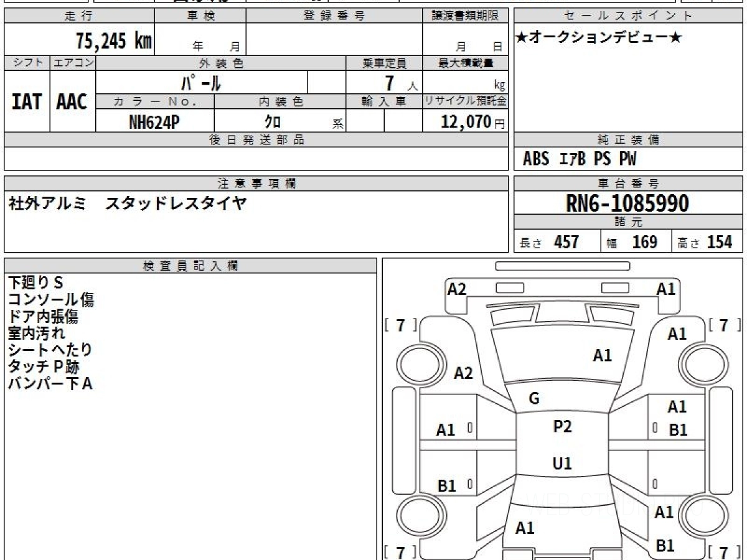Click the color number NH624P
747x560 pixels.
tap(154, 122)
